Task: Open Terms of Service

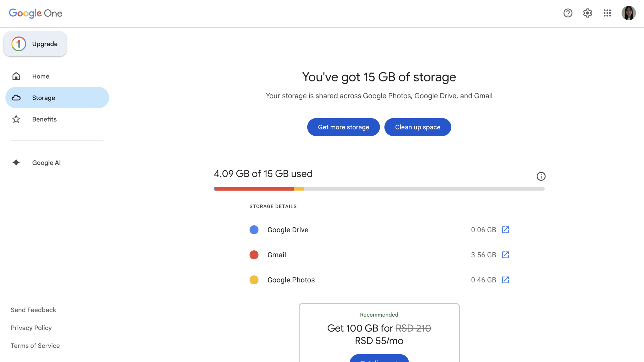Action: coord(35,346)
